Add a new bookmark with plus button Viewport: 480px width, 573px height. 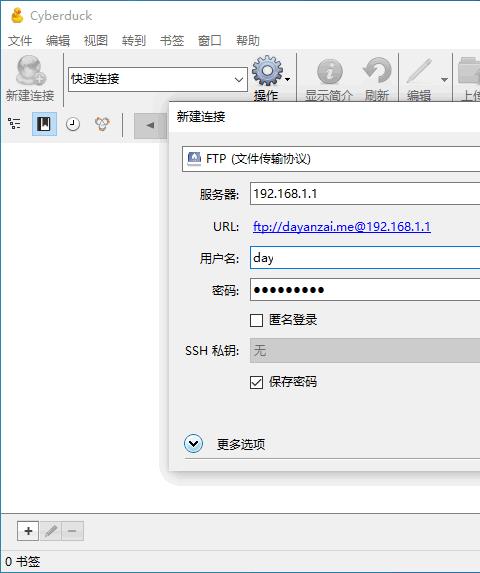[x=28, y=531]
